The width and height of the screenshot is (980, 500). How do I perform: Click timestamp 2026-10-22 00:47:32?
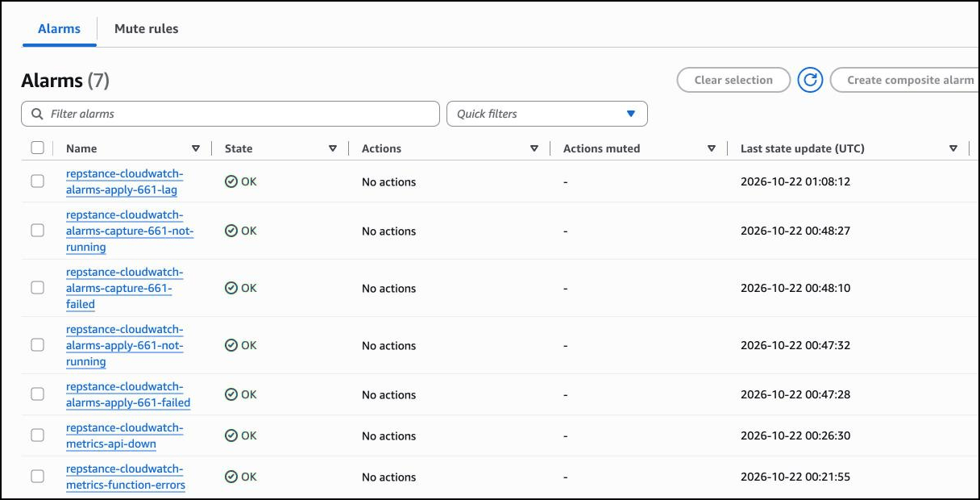[x=795, y=345]
